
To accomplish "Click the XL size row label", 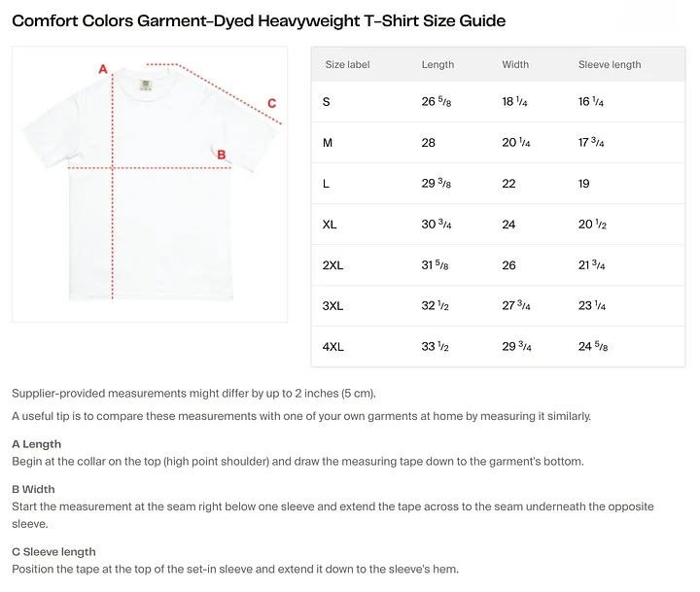I will point(330,225).
